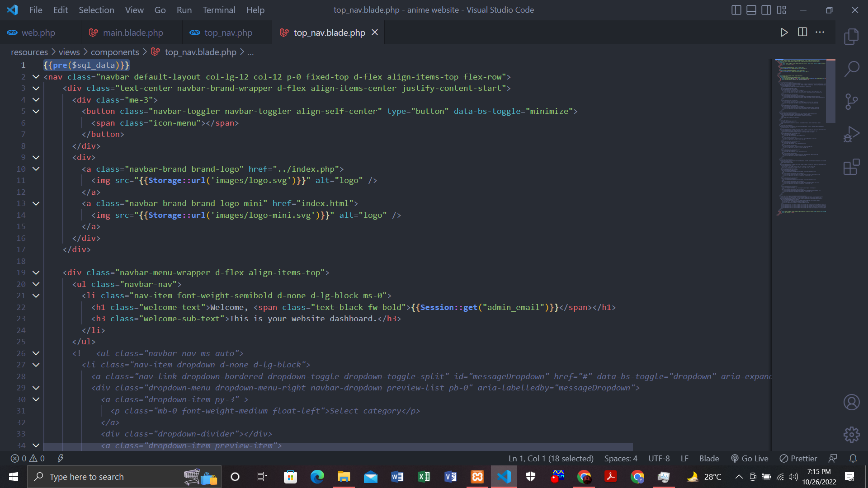Change file encoding UTF-8

pos(659,459)
